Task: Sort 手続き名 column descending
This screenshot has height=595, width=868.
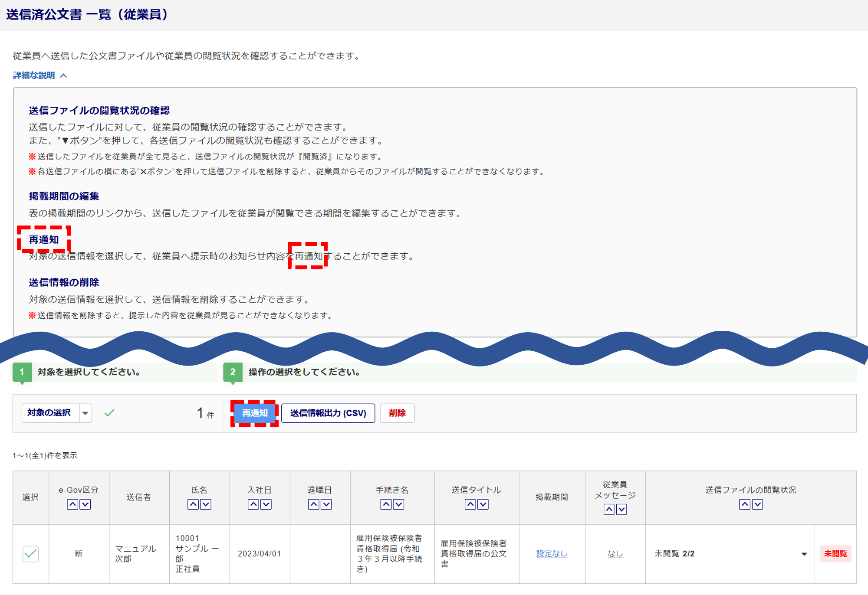Action: point(398,504)
